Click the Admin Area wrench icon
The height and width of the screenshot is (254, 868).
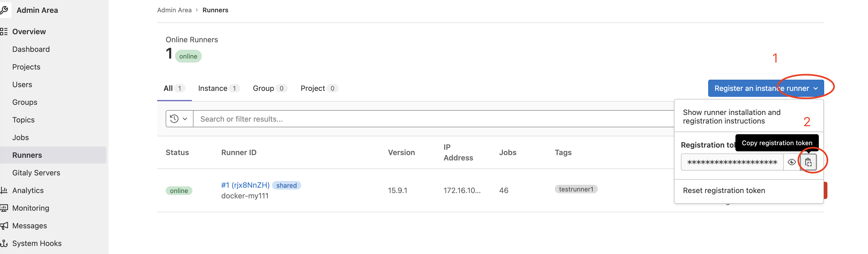pos(4,10)
